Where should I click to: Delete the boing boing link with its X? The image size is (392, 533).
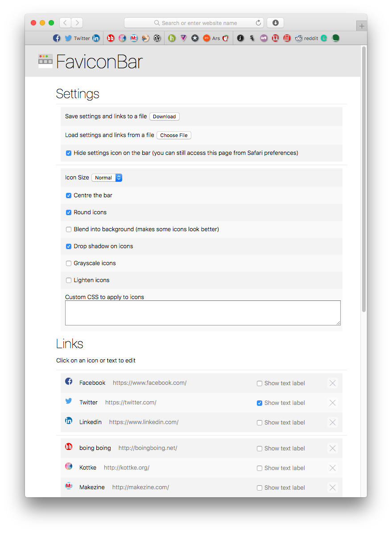click(333, 448)
